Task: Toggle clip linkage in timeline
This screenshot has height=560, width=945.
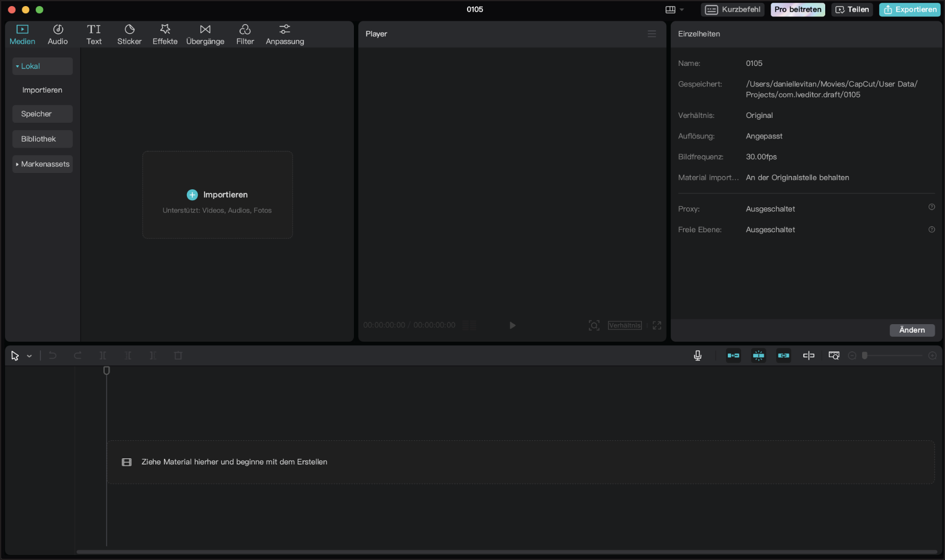Action: tap(783, 356)
